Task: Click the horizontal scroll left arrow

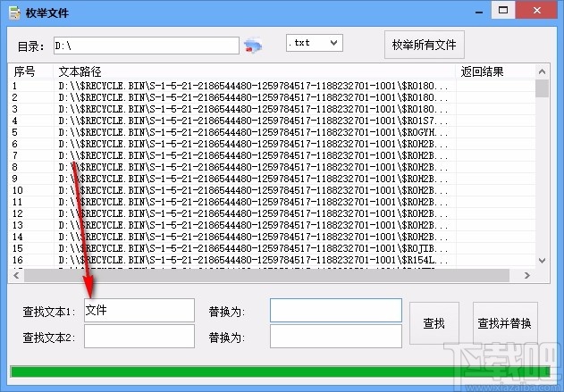Action: coord(16,275)
